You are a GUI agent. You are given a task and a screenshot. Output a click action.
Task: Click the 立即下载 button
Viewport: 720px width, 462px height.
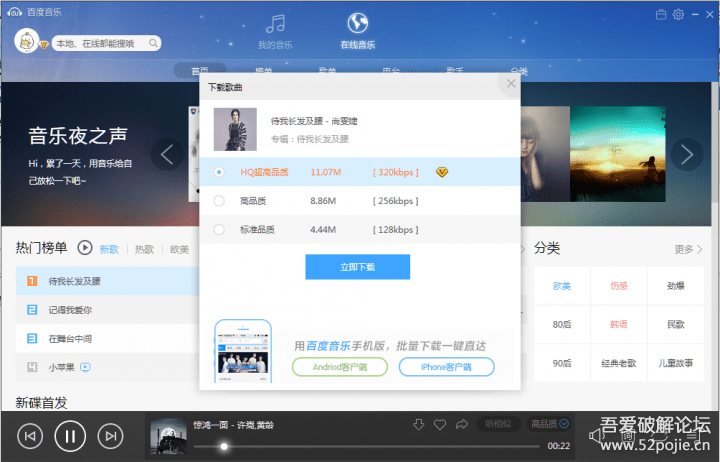(x=358, y=267)
